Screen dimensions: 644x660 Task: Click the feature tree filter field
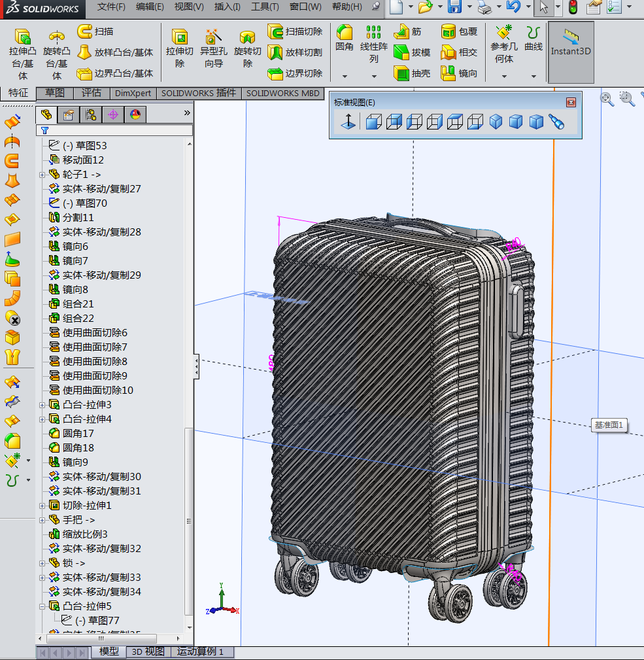pos(118,130)
